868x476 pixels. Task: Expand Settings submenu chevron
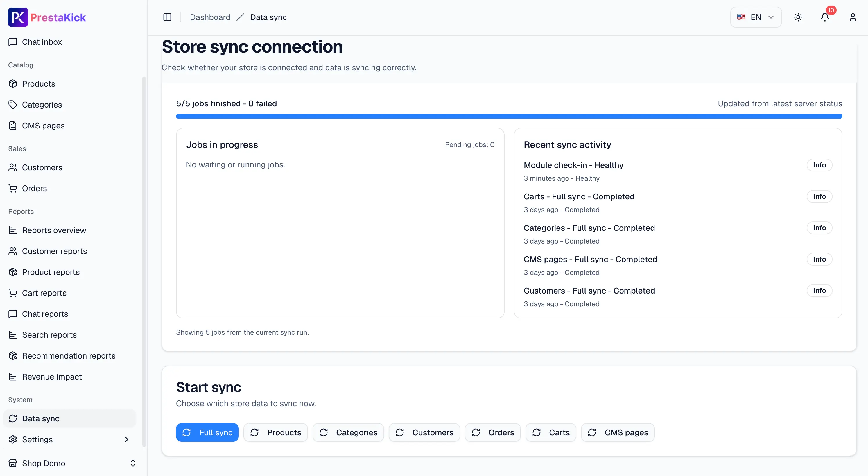126,439
